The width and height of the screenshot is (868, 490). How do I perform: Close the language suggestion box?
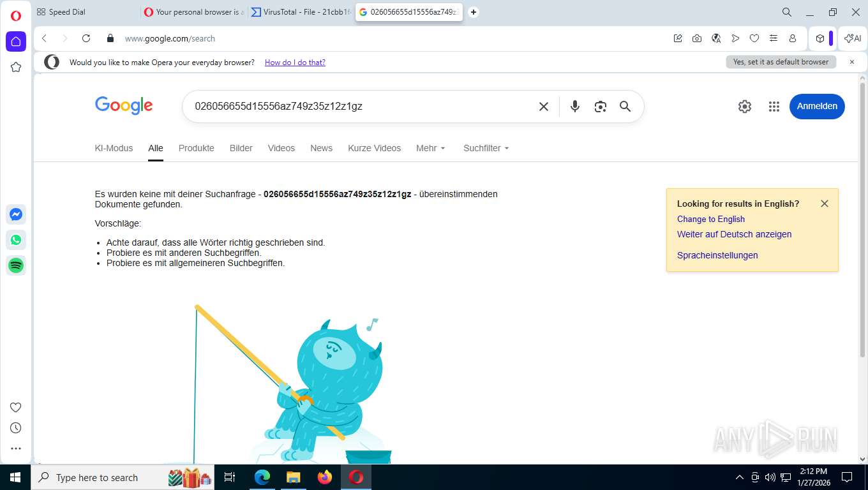[825, 204]
